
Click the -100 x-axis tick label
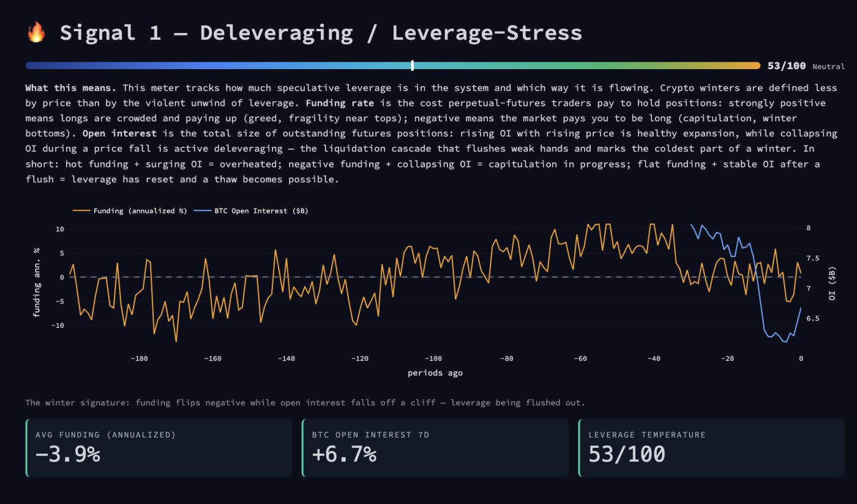433,359
